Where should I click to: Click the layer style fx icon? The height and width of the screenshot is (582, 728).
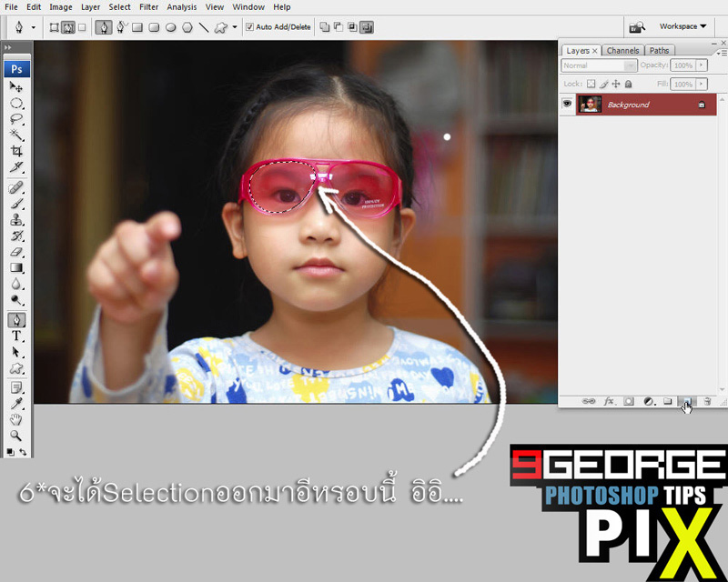point(609,401)
